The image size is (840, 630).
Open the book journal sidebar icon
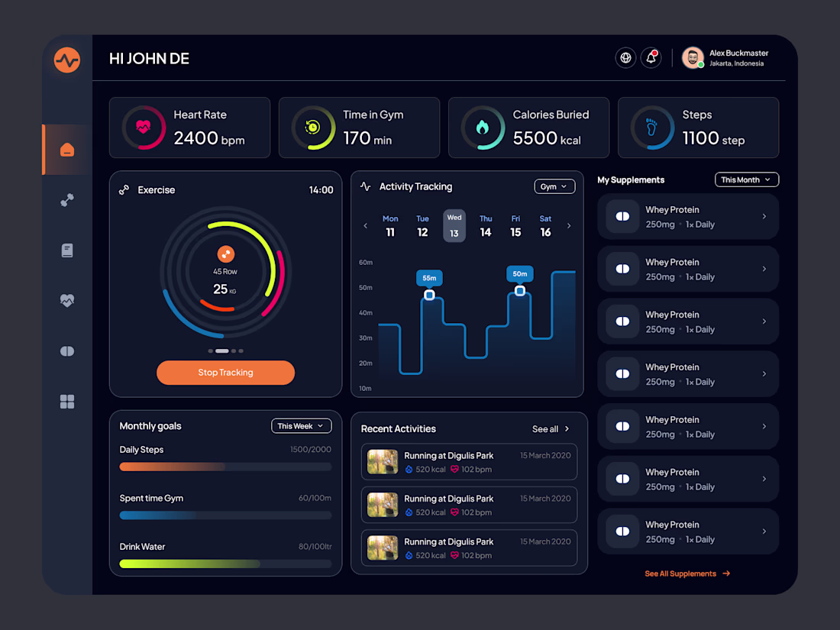tap(67, 250)
